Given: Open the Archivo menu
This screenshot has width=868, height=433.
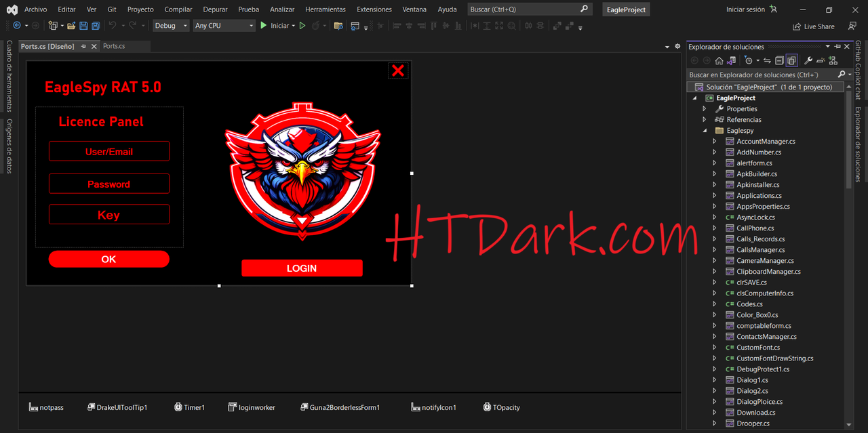Looking at the screenshot, I should 36,9.
